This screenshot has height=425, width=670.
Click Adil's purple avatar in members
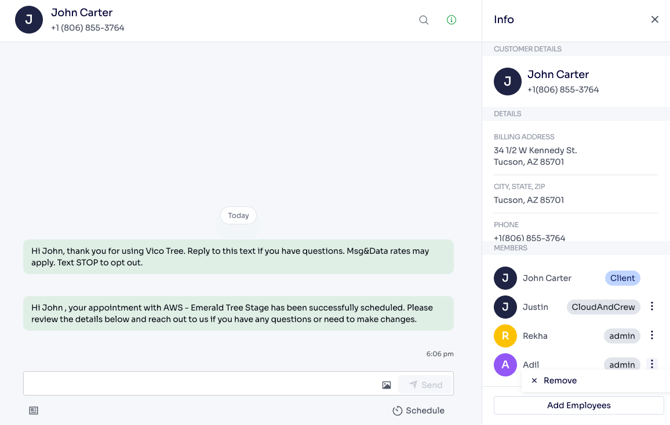click(505, 365)
